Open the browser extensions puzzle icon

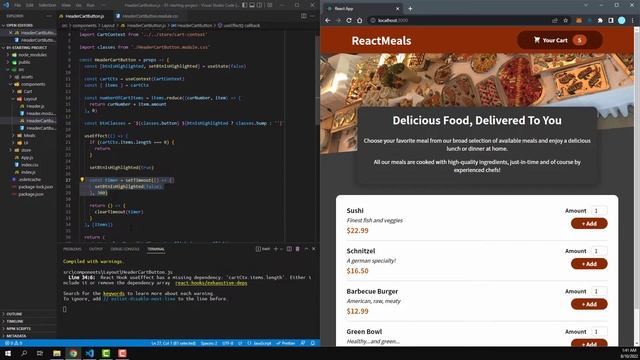click(x=600, y=20)
